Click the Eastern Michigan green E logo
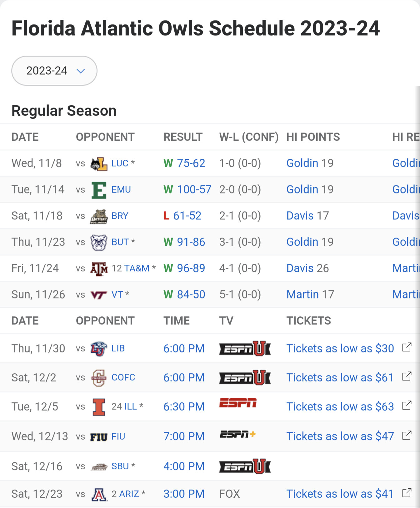The image size is (420, 508). click(99, 190)
